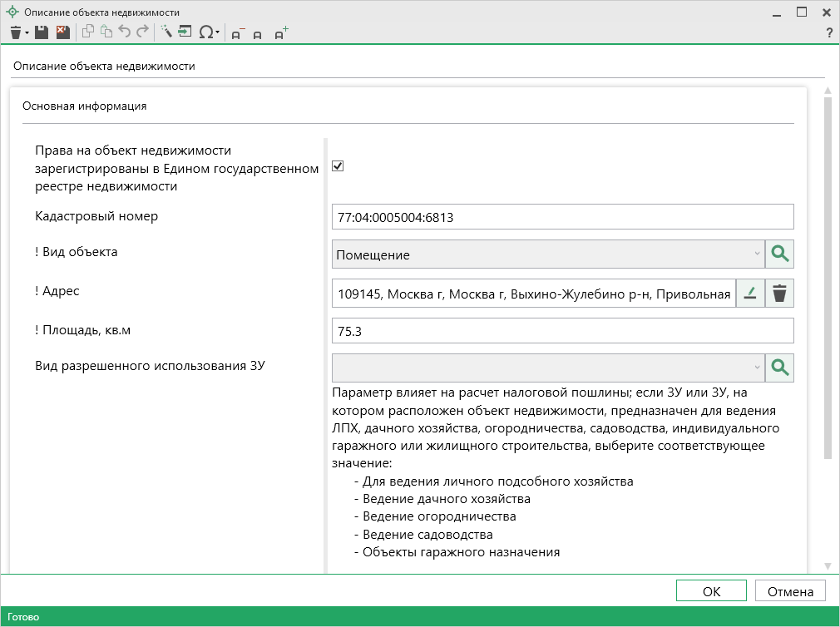
Task: Open the dropdown arrow beside the toolbar trash icon
Action: (27, 33)
